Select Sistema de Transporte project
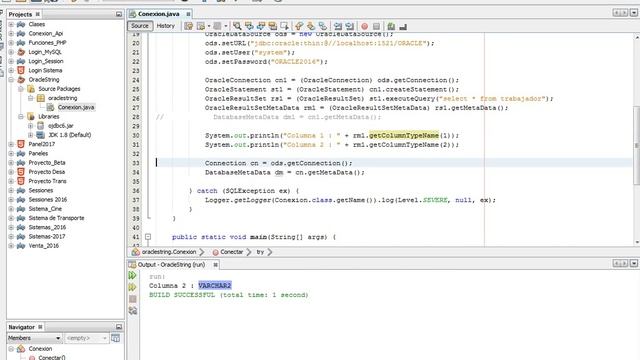 click(56, 218)
